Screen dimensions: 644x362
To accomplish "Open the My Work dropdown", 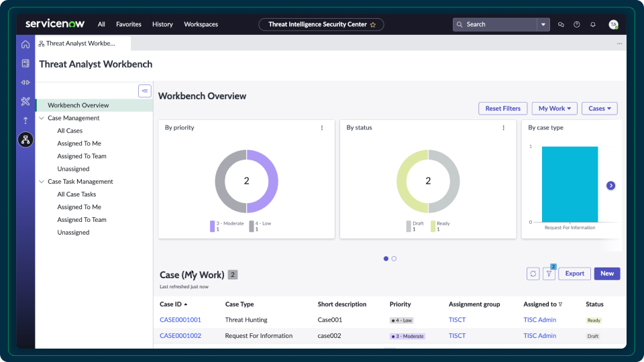I will click(555, 109).
